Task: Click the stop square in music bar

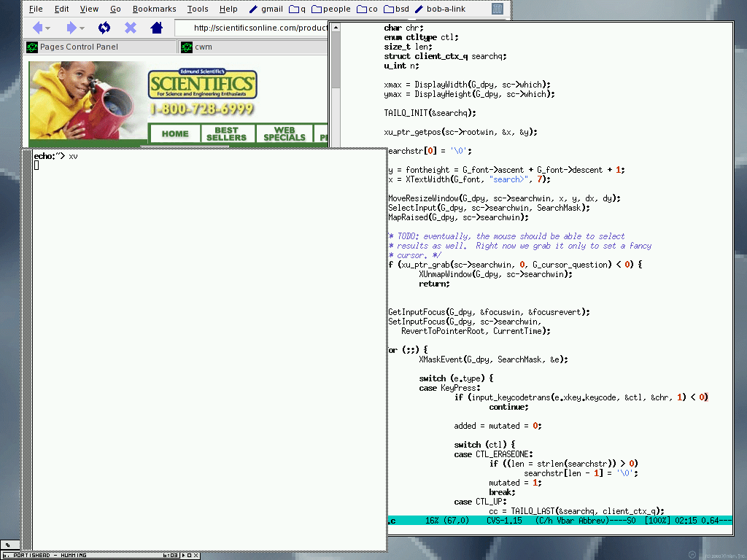Action: click(x=188, y=556)
